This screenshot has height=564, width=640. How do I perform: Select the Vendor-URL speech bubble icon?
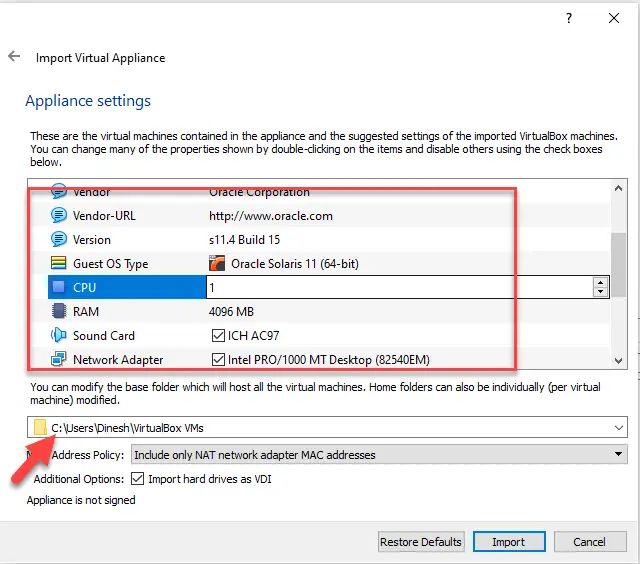(59, 215)
